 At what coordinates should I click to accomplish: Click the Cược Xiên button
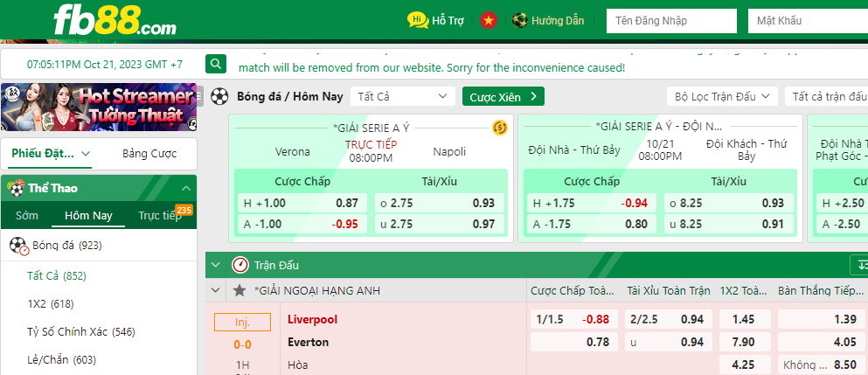503,96
